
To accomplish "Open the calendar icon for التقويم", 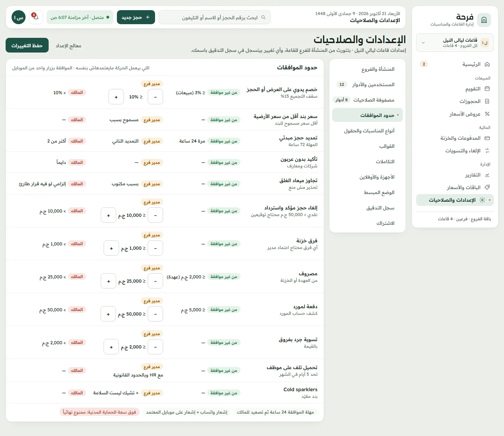I will pyautogui.click(x=487, y=89).
